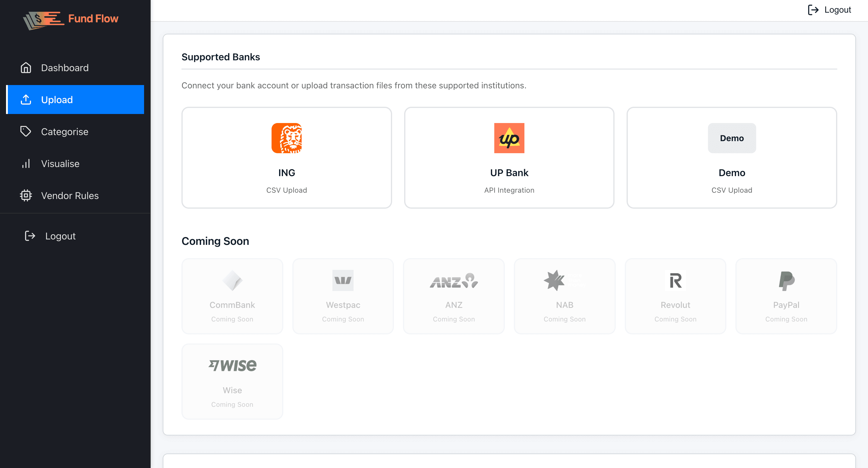This screenshot has height=468, width=868.
Task: Click the Supported Banks heading
Action: pyautogui.click(x=221, y=57)
